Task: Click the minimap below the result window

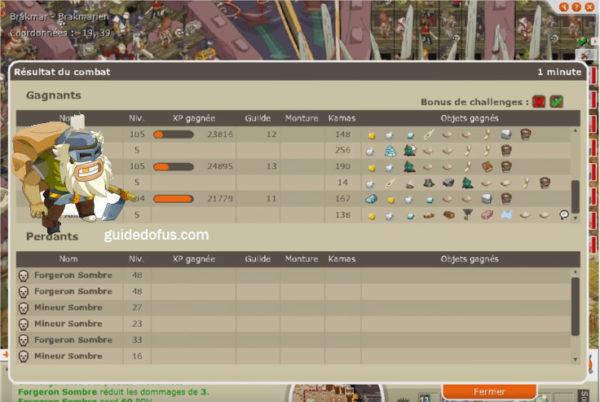Action: [x=336, y=393]
